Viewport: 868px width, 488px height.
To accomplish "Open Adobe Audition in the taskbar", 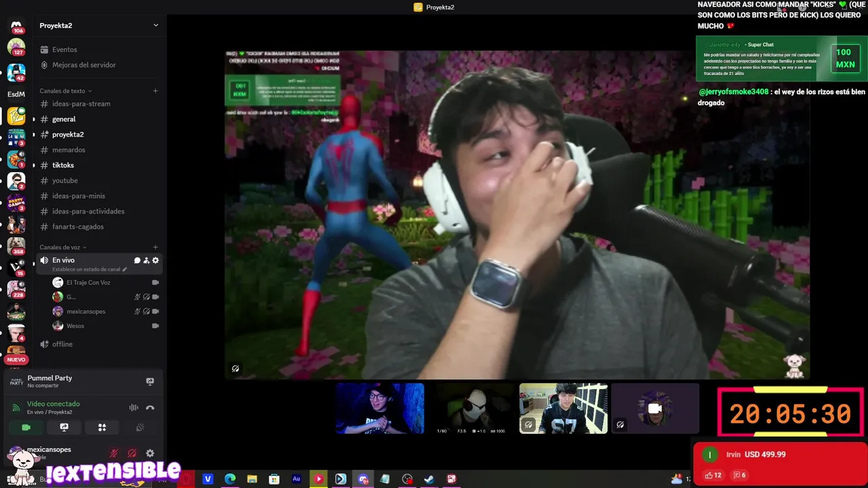I will [x=296, y=479].
